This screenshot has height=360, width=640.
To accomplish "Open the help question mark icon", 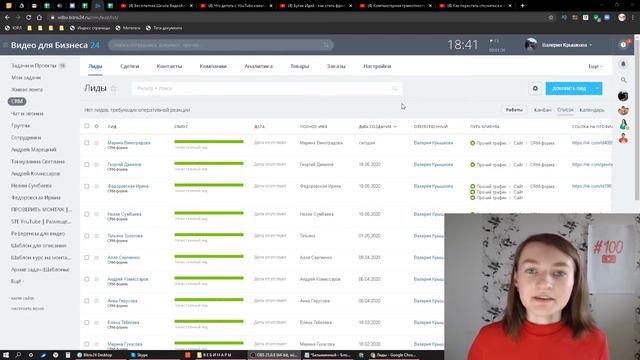I will tap(623, 44).
